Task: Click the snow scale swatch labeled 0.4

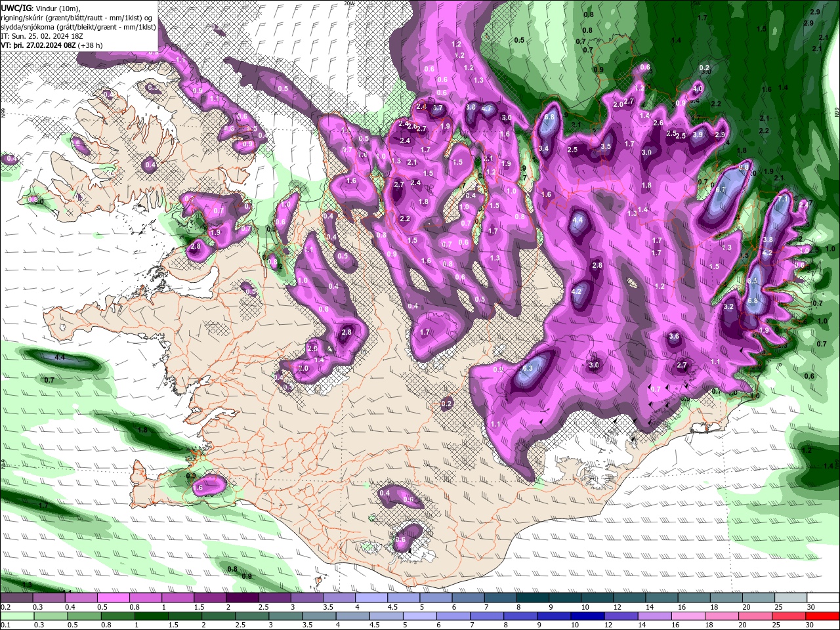Action: click(x=81, y=598)
